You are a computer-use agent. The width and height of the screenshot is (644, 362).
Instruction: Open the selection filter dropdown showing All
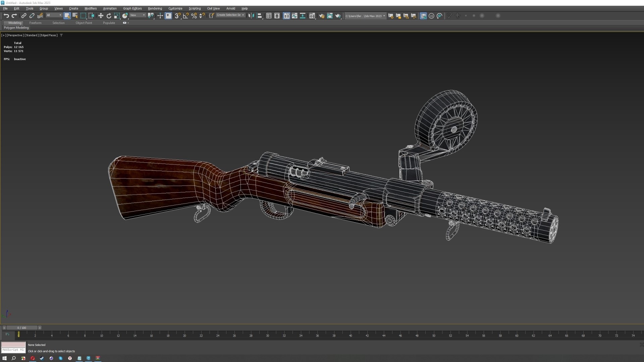pos(53,15)
